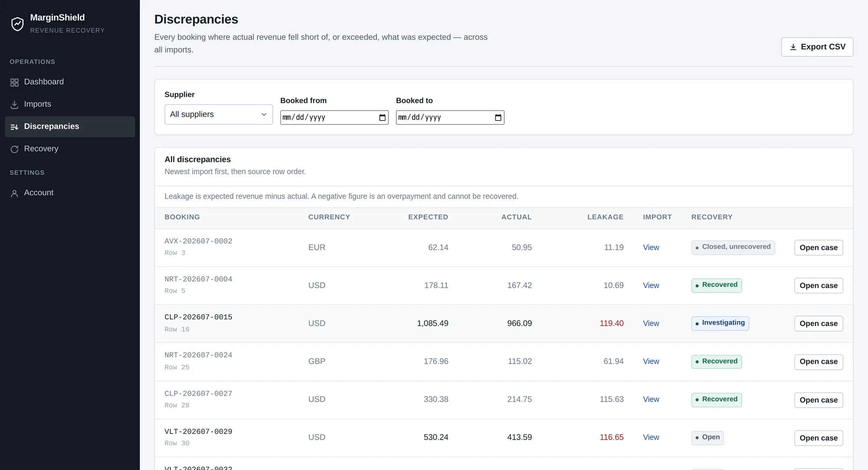The width and height of the screenshot is (868, 470).
Task: Click the Imports download icon in sidebar
Action: tap(14, 105)
